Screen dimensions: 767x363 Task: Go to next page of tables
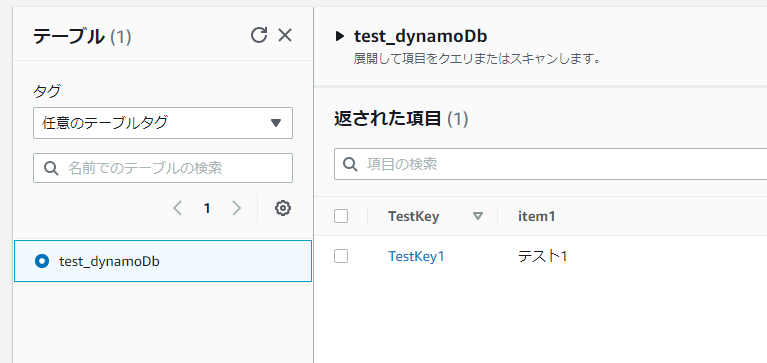236,208
